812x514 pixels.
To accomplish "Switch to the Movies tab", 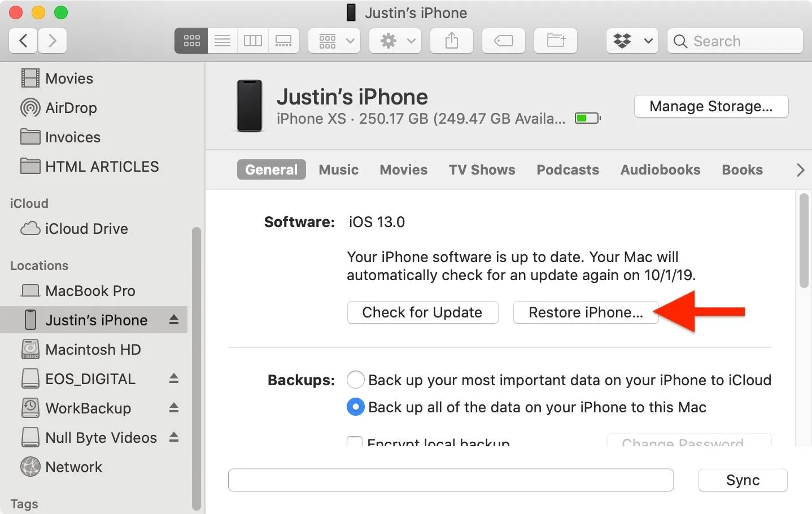I will pyautogui.click(x=403, y=169).
